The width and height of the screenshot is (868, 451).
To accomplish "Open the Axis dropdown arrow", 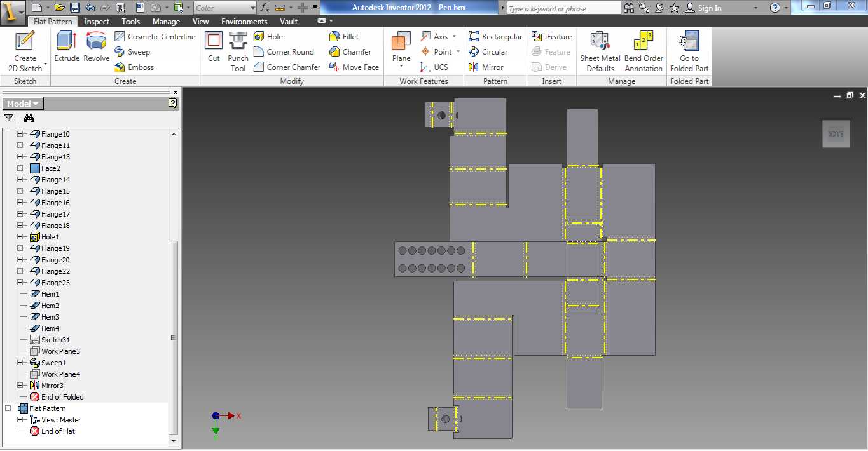I will point(454,36).
